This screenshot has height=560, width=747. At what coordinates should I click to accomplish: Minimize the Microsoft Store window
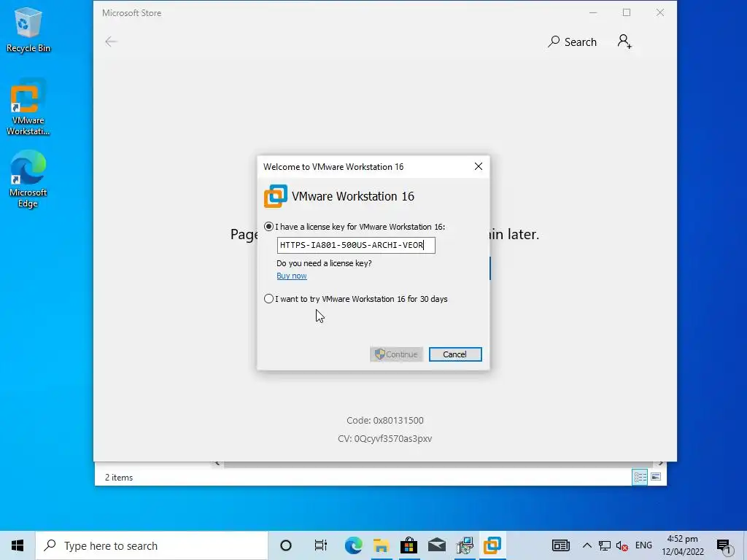[593, 13]
